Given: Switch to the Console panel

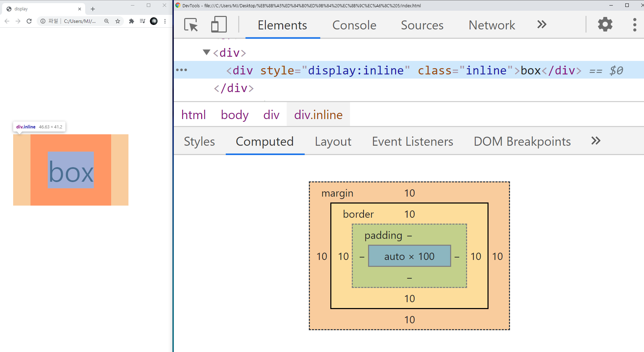Looking at the screenshot, I should [x=354, y=25].
